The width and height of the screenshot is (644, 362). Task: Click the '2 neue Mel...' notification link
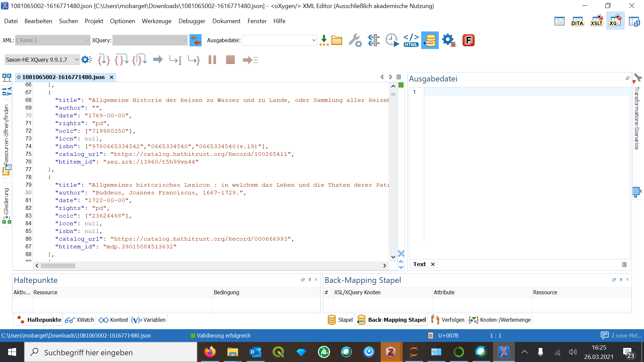(626, 336)
